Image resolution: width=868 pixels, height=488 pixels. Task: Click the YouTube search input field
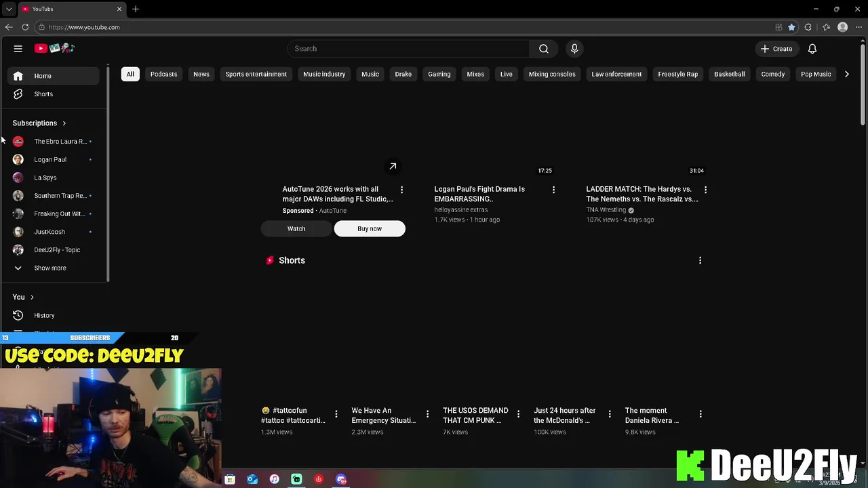click(x=408, y=49)
